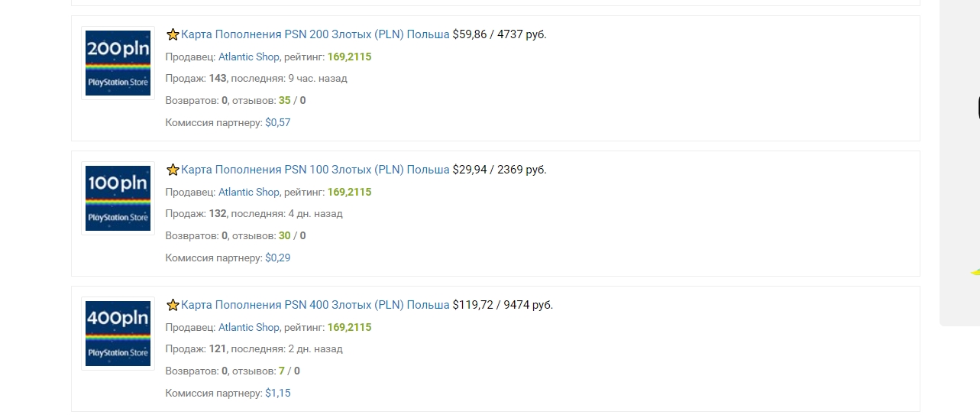This screenshot has width=980, height=418.
Task: Click the partner commission $0,29 value
Action: coord(278,258)
